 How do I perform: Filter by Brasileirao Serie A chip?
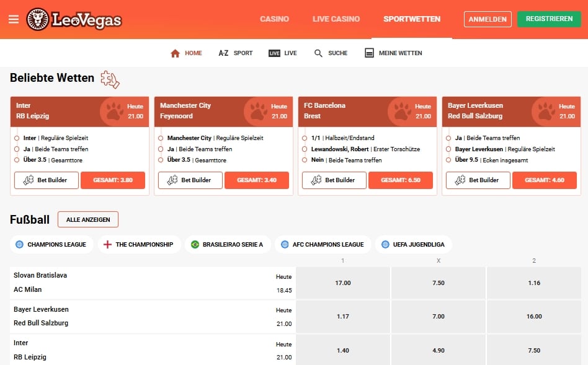pyautogui.click(x=228, y=244)
